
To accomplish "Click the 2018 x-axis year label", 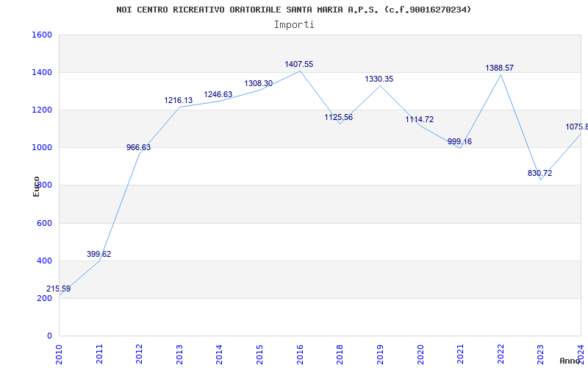I will [340, 355].
